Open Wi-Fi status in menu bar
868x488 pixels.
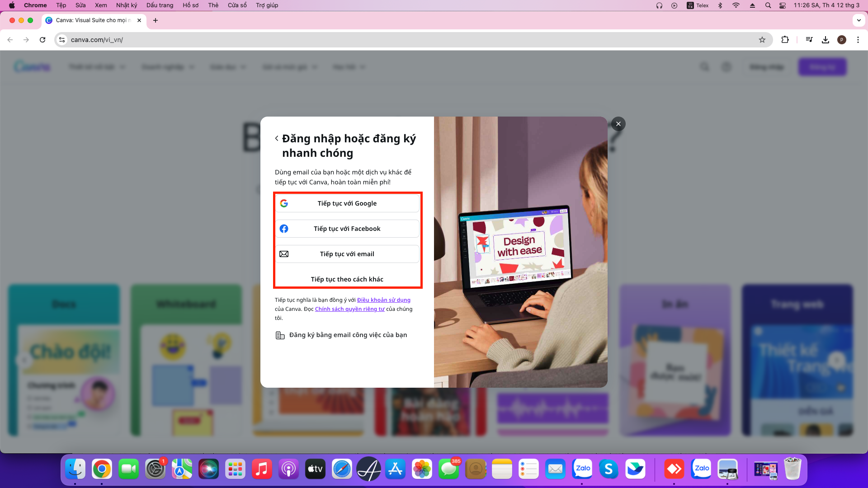(736, 5)
